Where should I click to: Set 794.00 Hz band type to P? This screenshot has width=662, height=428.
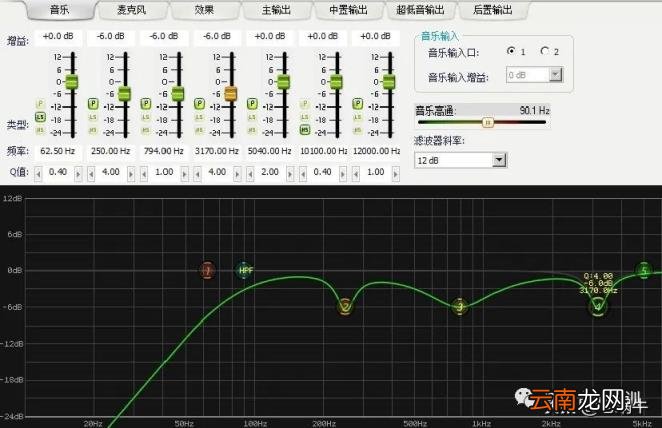click(146, 103)
